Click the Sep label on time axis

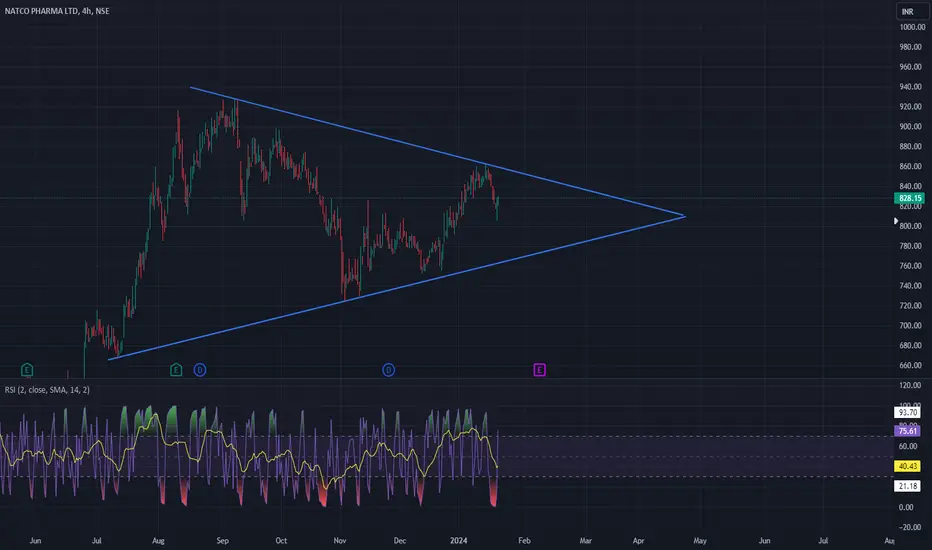[222, 540]
